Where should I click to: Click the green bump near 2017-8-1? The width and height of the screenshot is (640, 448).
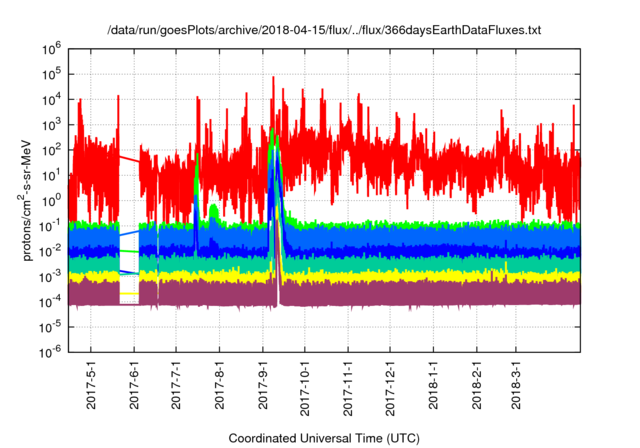(214, 213)
